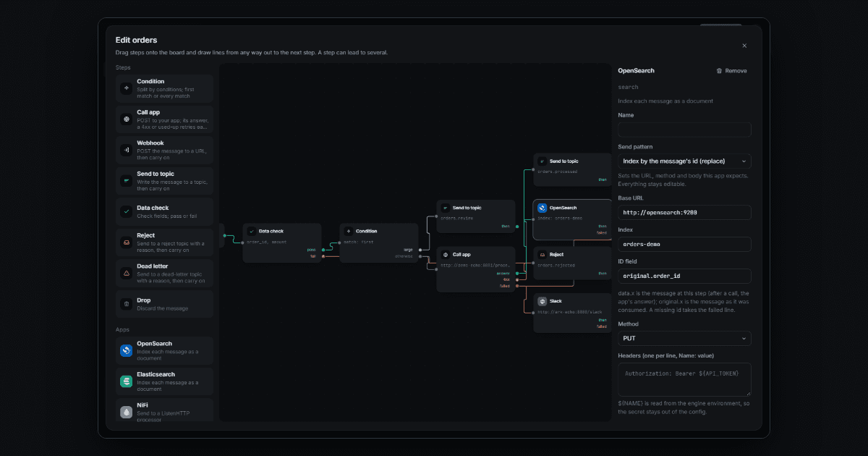Click 'index: orders-demo' text on OpenSearch node
Image resolution: width=868 pixels, height=456 pixels.
pos(560,218)
